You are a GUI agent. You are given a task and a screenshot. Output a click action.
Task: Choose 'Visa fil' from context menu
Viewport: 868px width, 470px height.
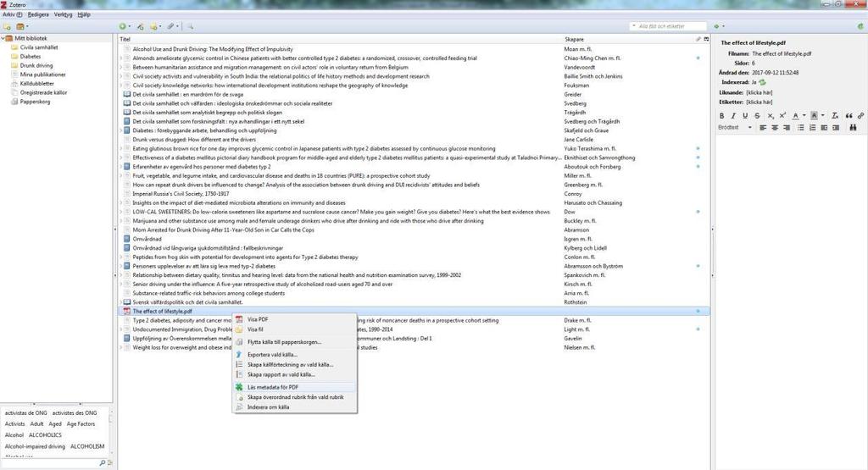(294, 329)
